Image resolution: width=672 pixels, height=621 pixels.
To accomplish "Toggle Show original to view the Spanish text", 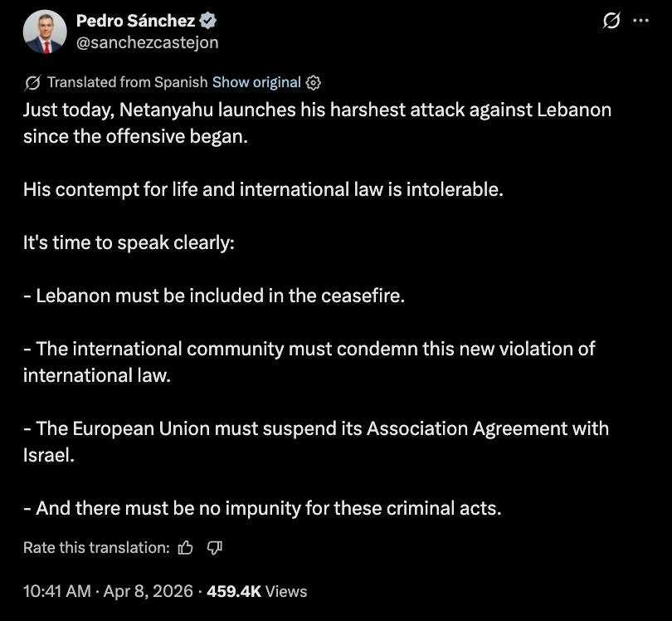I will (x=256, y=82).
